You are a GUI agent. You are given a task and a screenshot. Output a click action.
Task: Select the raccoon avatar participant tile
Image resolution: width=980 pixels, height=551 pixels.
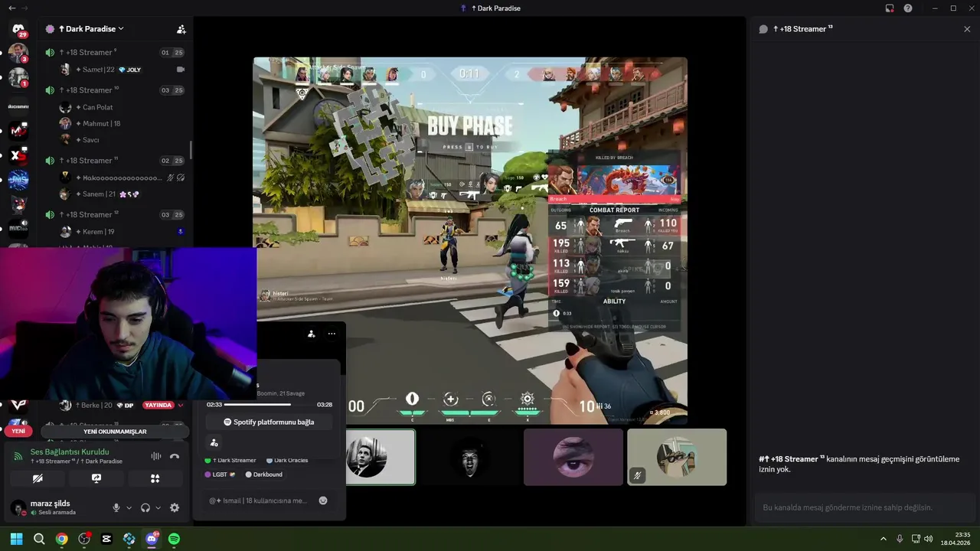(677, 457)
